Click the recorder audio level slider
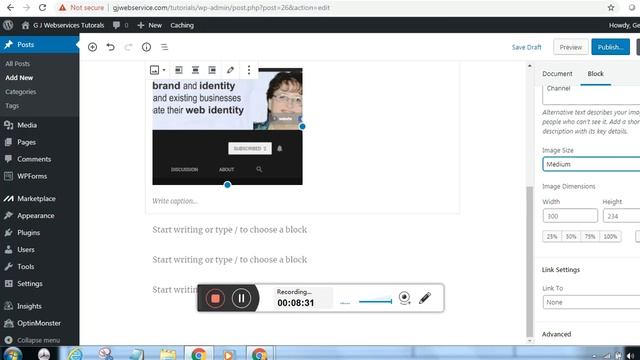This screenshot has height=360, width=640. [x=376, y=302]
